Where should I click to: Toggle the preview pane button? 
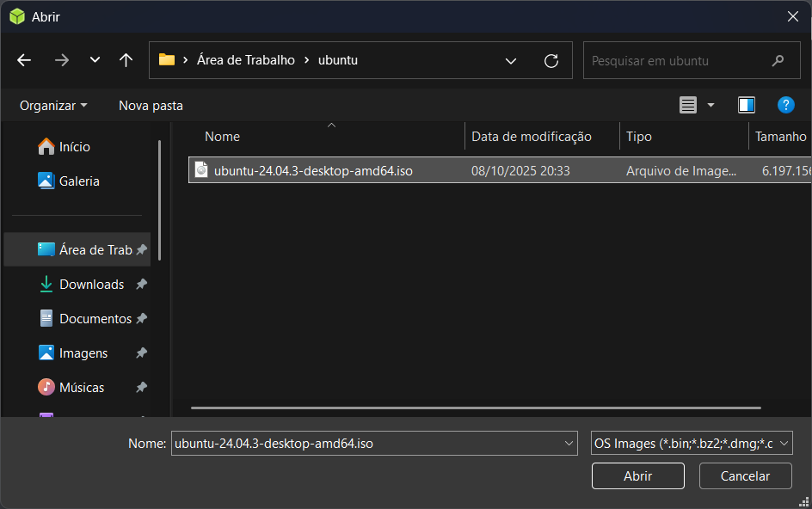746,105
